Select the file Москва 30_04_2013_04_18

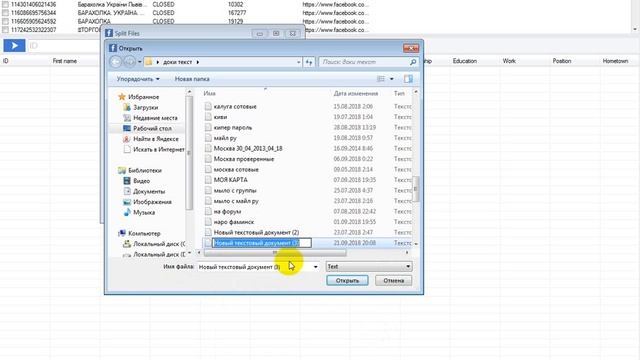point(248,148)
